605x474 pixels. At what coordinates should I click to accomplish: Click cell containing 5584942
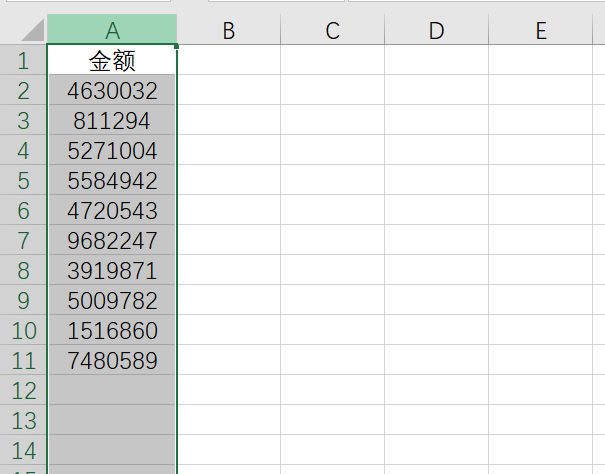tap(112, 180)
